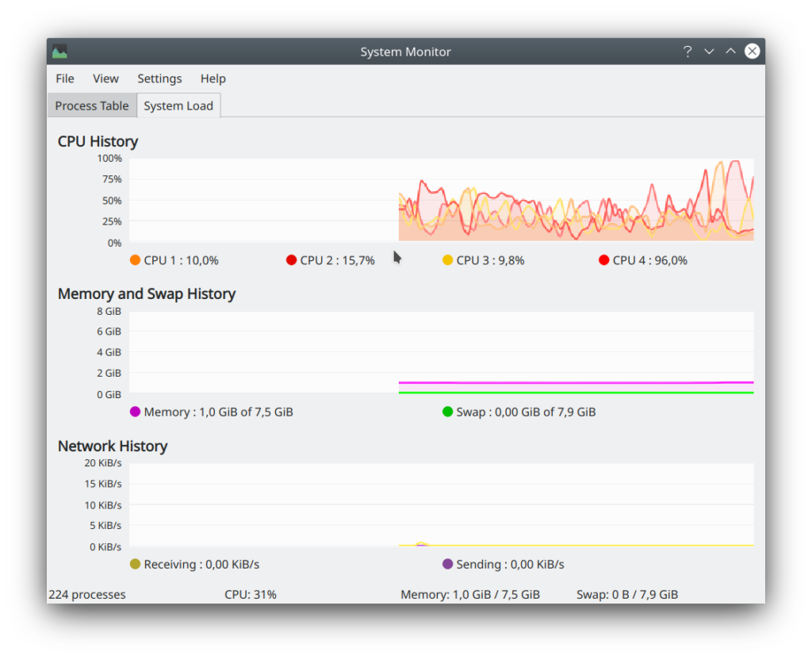The height and width of the screenshot is (659, 812).
Task: Click the yellow CPU 3 color dot
Action: pyautogui.click(x=447, y=260)
